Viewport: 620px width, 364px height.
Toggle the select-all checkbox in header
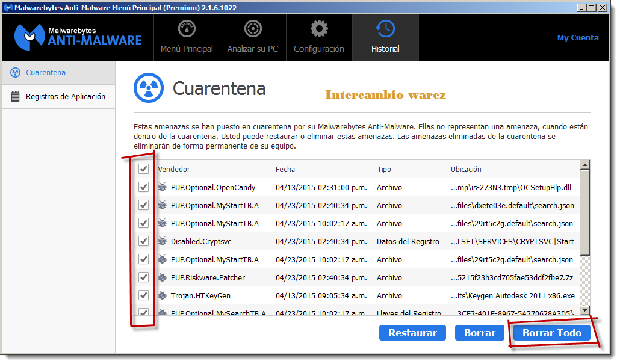143,169
